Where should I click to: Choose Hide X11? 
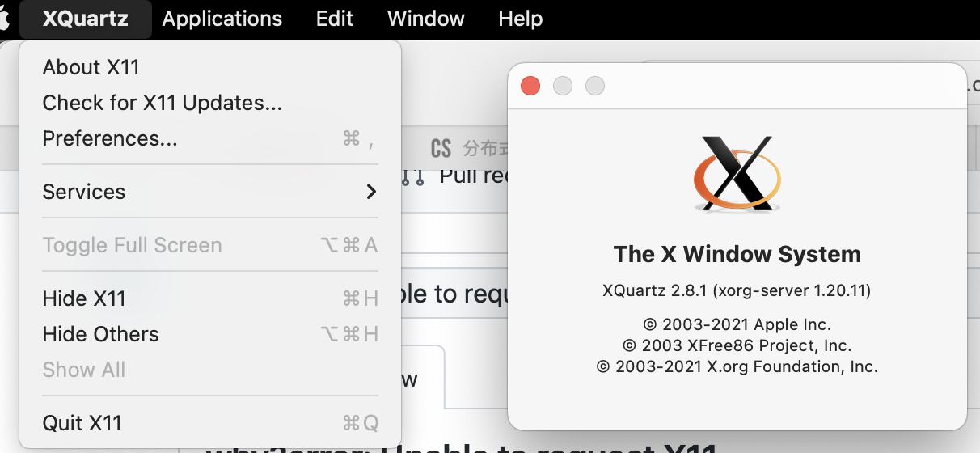click(x=210, y=298)
